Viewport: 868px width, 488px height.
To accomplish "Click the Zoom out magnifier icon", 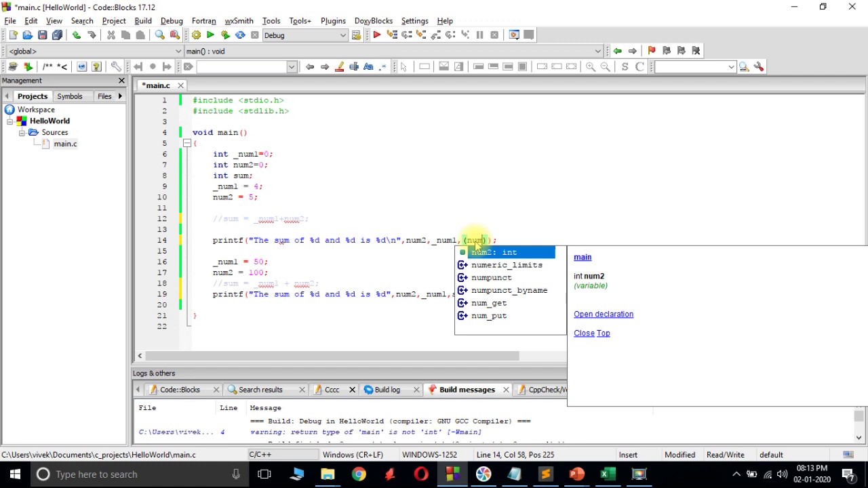I will click(x=606, y=66).
